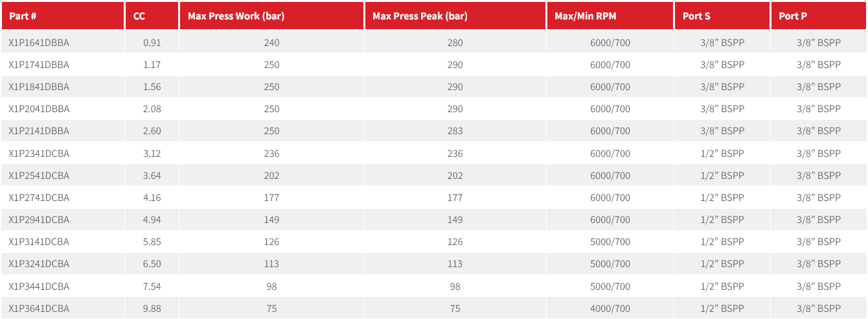Click the 0.91 CC value cell
The width and height of the screenshot is (868, 319).
tap(152, 43)
